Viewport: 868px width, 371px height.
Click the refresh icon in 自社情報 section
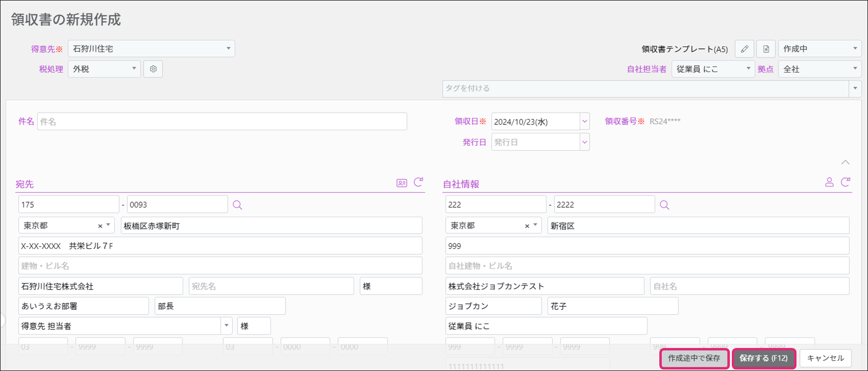pos(845,182)
